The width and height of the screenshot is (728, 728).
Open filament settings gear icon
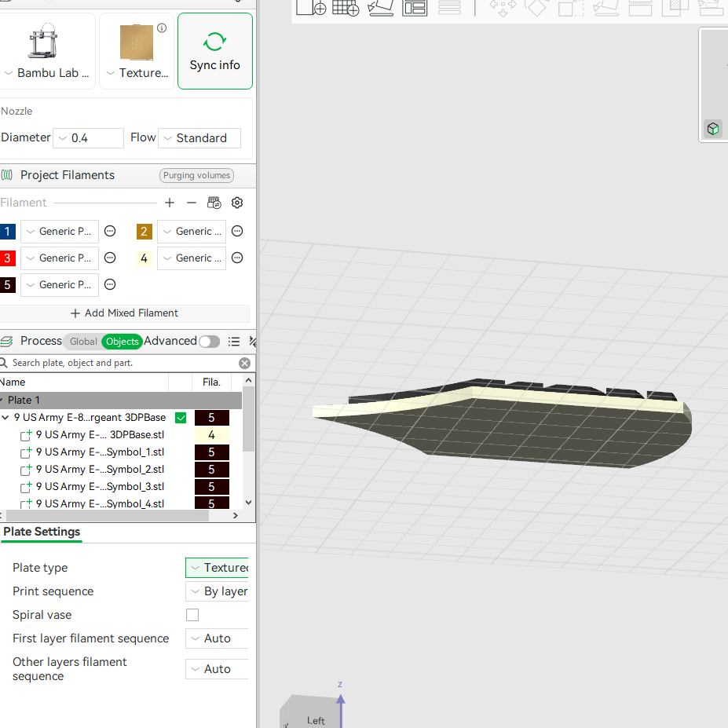pyautogui.click(x=237, y=203)
